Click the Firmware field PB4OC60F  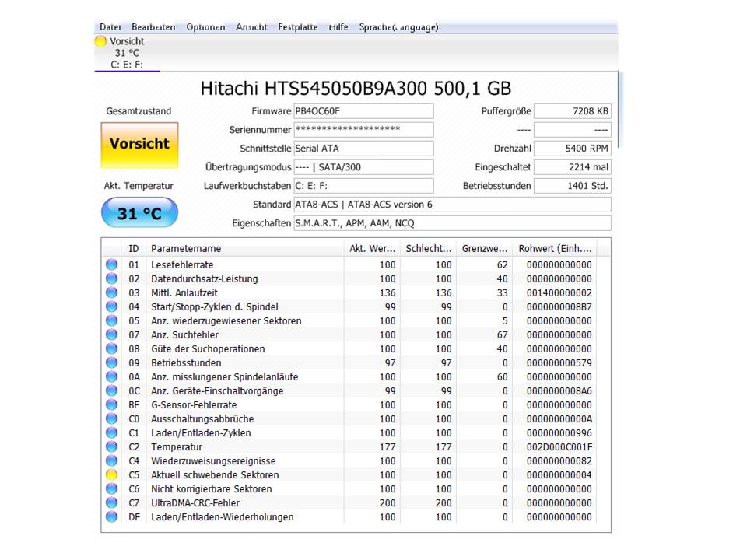point(363,111)
